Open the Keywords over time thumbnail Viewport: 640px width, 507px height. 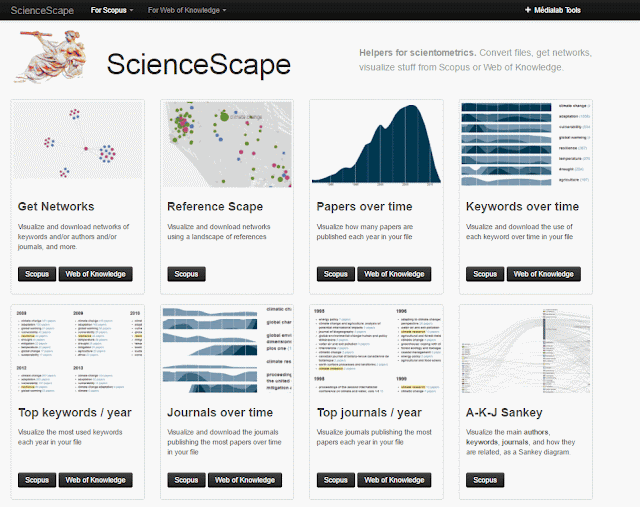(526, 145)
